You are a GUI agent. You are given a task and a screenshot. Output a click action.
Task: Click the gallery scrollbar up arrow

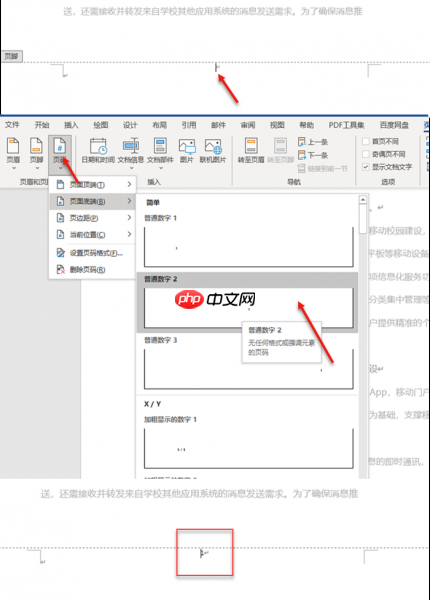[x=363, y=199]
